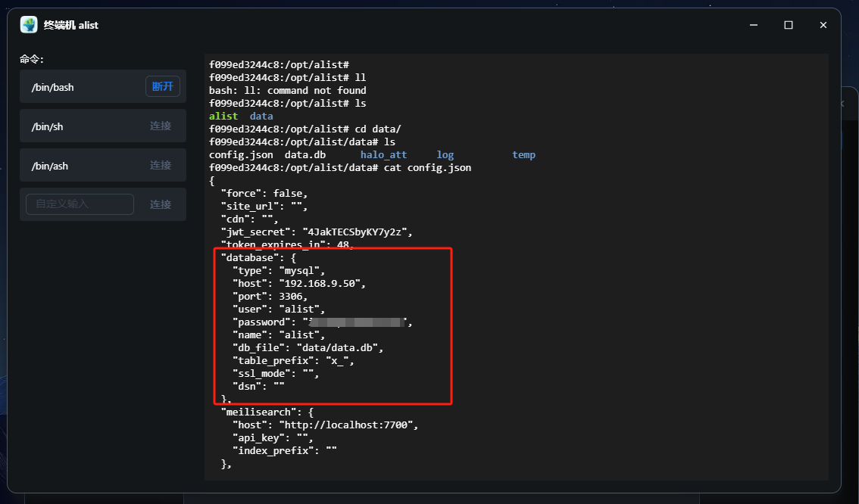Click the green alist entry in ls output
Screen dimensions: 859x504
[x=223, y=116]
